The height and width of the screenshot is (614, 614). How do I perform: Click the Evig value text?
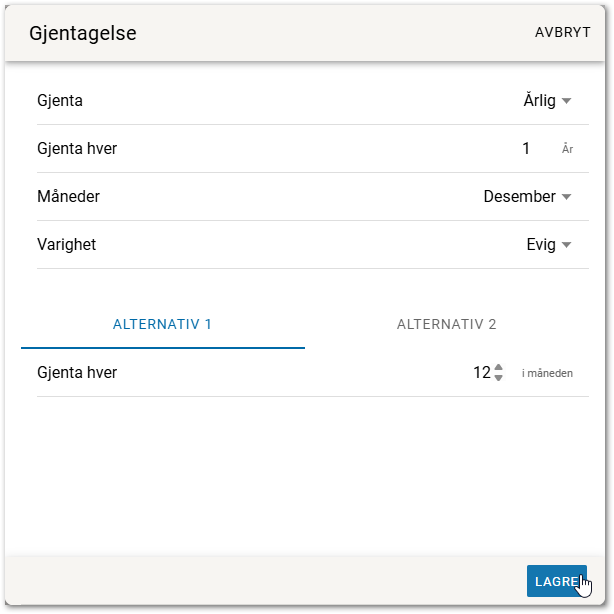(540, 245)
